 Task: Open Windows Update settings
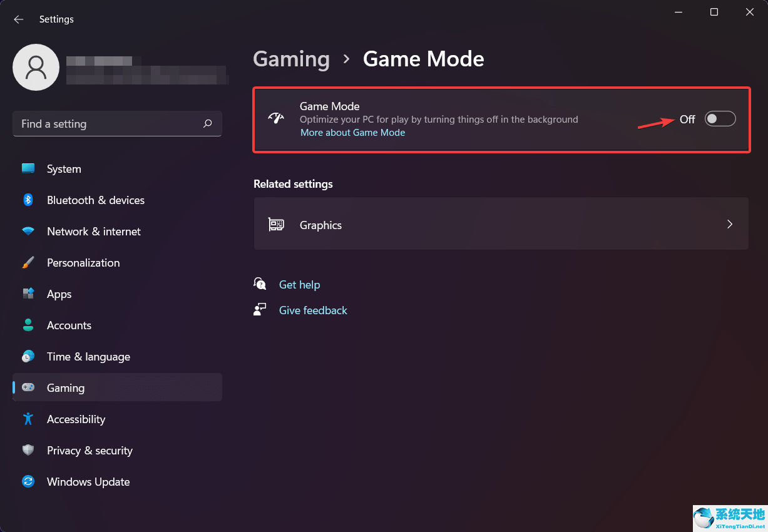(x=88, y=481)
